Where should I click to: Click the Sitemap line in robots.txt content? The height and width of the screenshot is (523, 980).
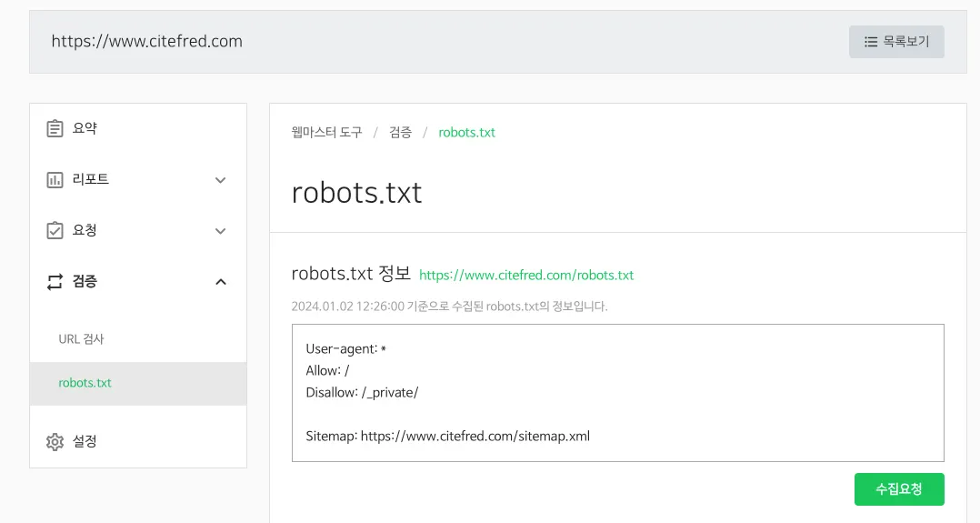point(447,437)
